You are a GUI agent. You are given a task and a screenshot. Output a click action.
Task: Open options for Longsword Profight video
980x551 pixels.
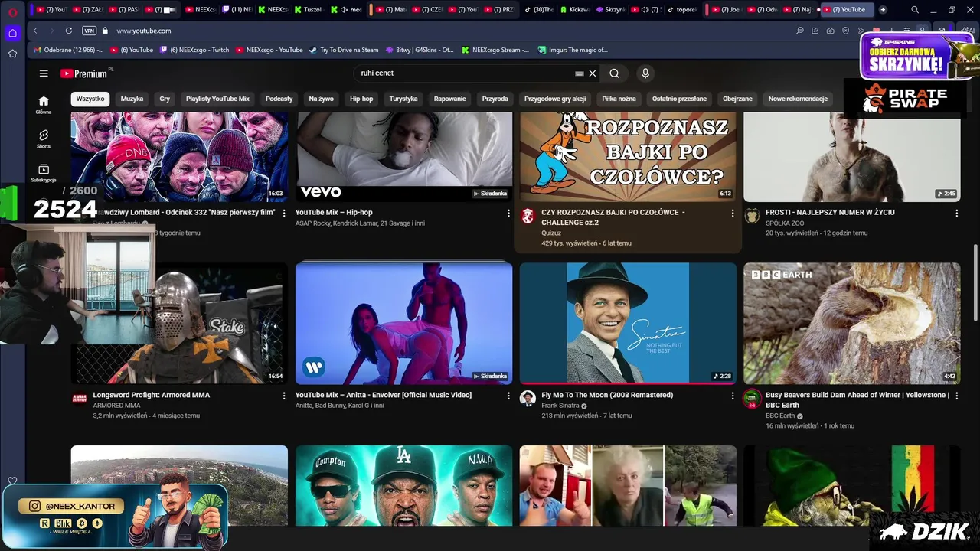pyautogui.click(x=284, y=396)
